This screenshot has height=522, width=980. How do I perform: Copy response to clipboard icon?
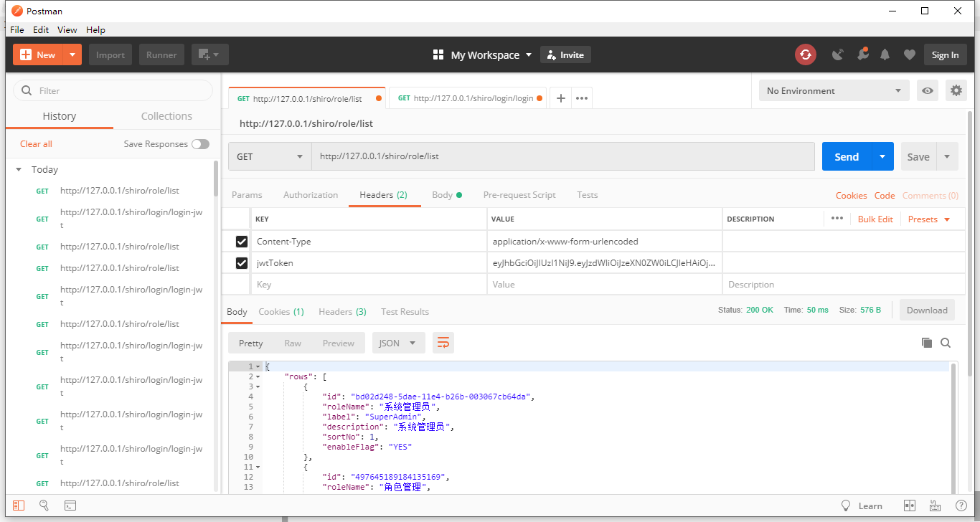coord(926,343)
